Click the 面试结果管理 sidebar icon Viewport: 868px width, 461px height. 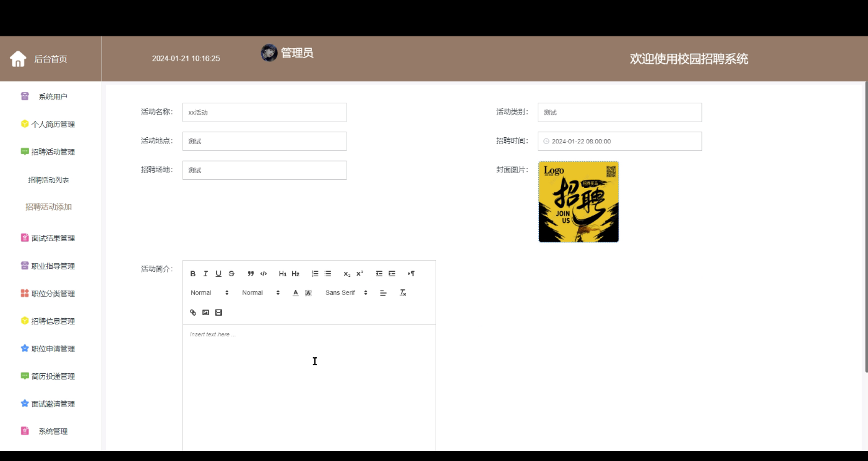coord(25,238)
